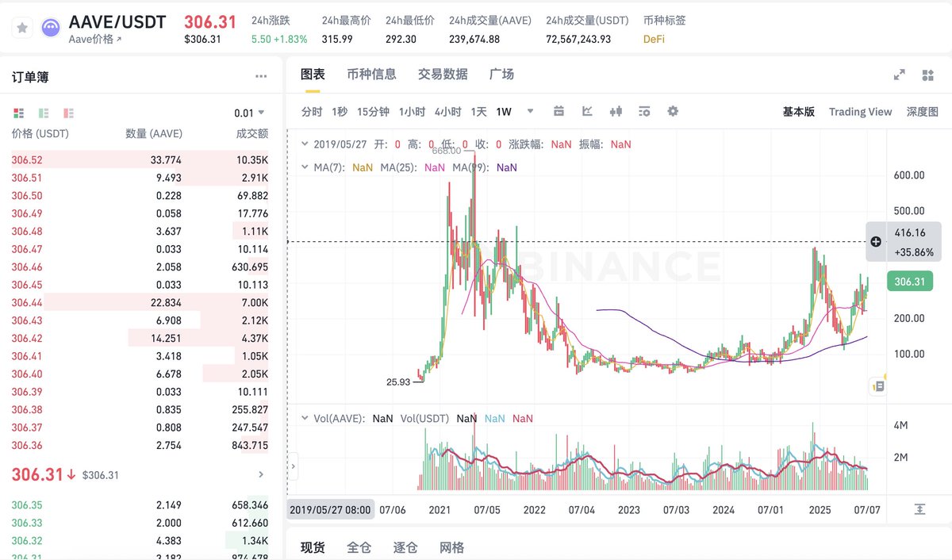Switch chart to 基本版 mode

798,112
